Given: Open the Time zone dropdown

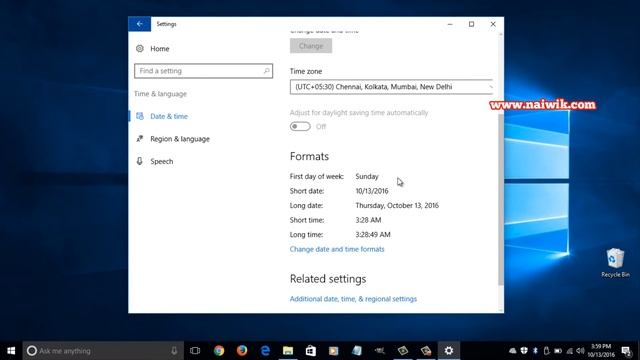Looking at the screenshot, I should coord(391,87).
